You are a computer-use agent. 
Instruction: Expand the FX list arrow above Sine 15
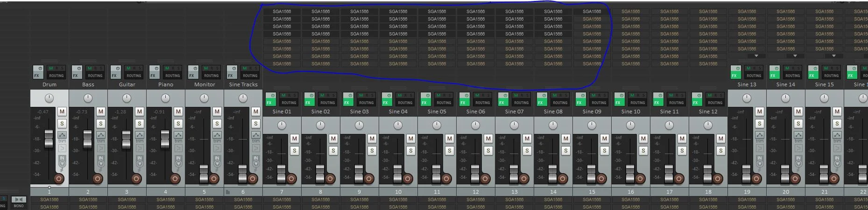[834, 56]
